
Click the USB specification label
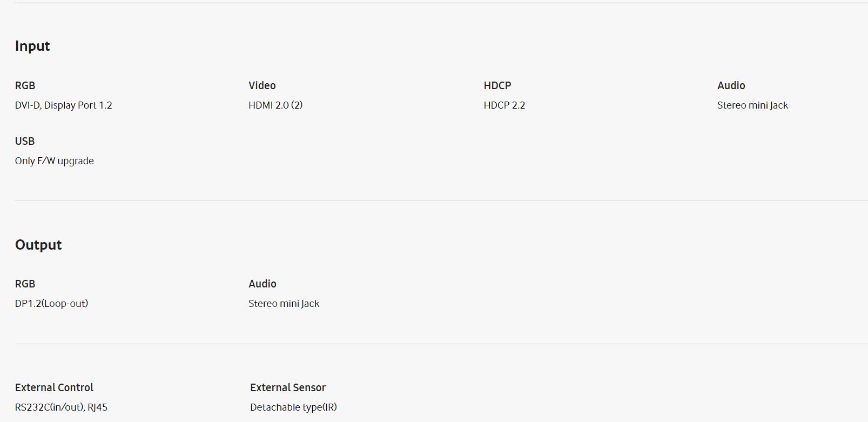click(25, 141)
